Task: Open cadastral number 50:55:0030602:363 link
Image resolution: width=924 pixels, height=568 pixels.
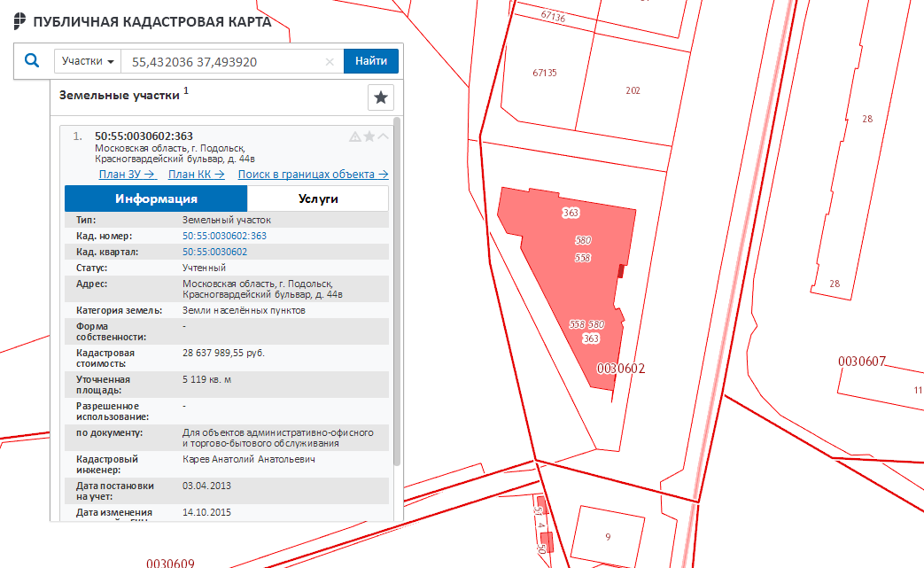Action: pos(224,236)
